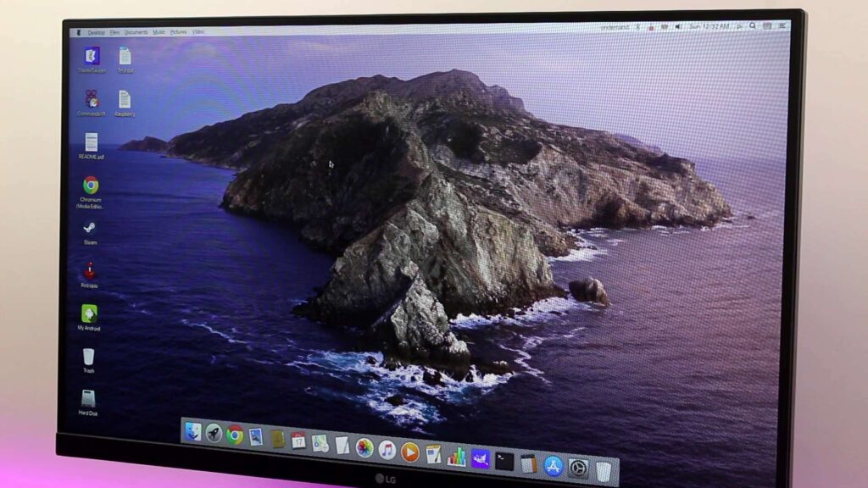Click the Bluetooth icon in menu bar
This screenshot has width=868, height=488.
(x=637, y=26)
